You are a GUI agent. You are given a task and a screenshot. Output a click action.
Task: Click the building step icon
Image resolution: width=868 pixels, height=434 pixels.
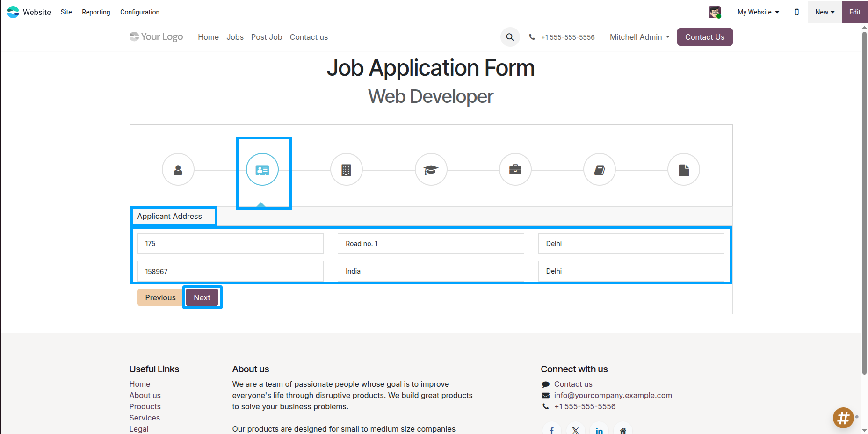[346, 169]
